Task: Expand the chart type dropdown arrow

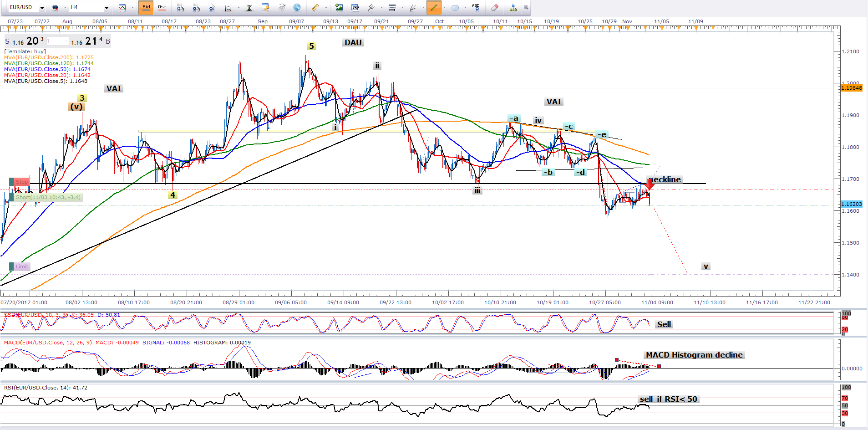Action: click(x=132, y=8)
